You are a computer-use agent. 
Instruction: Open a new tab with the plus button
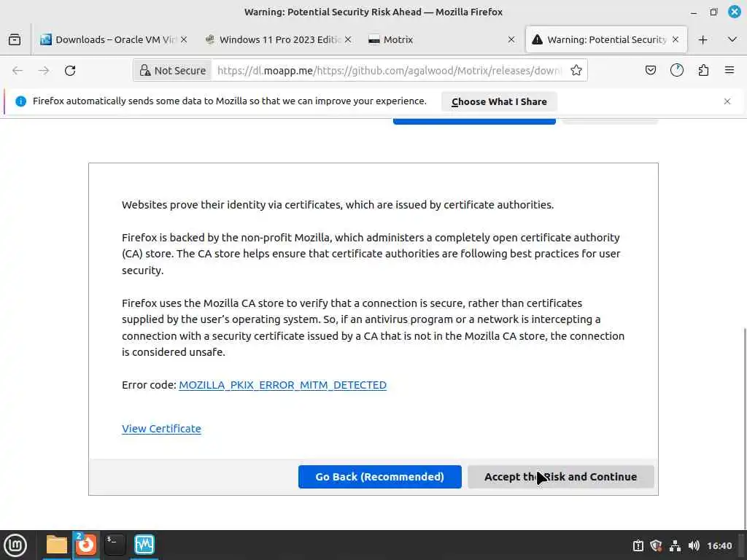tap(703, 39)
